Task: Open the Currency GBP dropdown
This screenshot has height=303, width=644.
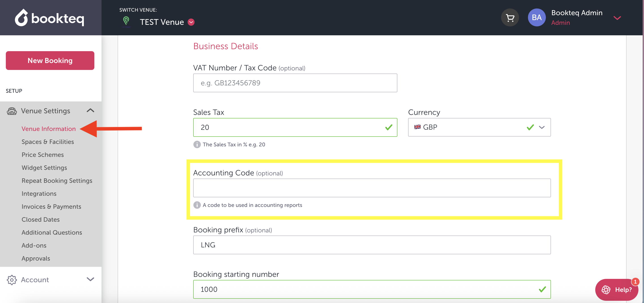Action: (479, 127)
